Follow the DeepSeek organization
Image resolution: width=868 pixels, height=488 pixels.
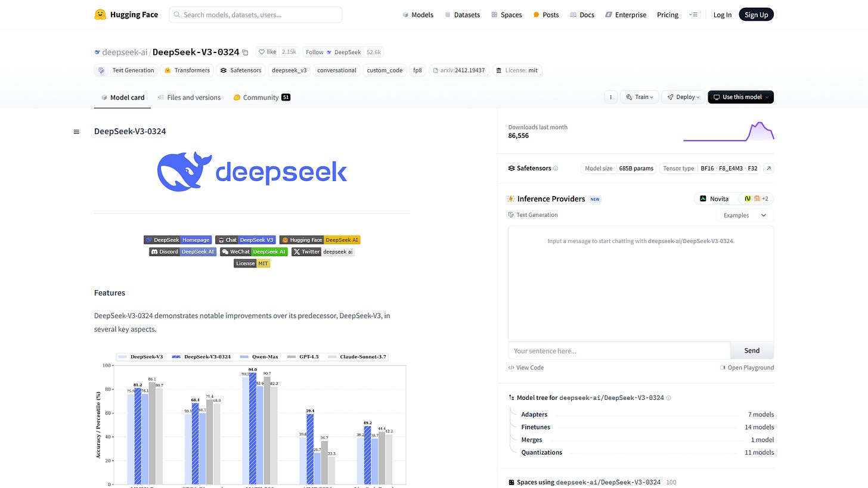[x=314, y=52]
